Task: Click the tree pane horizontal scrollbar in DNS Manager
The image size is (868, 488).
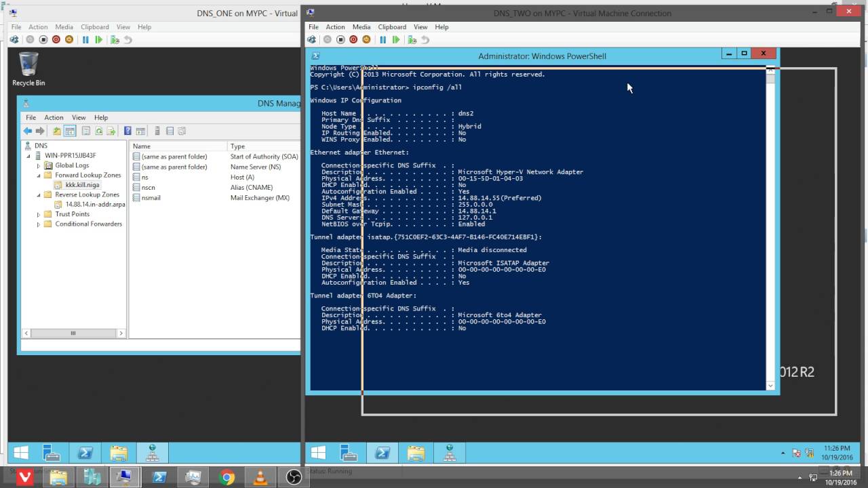Action: [73, 333]
